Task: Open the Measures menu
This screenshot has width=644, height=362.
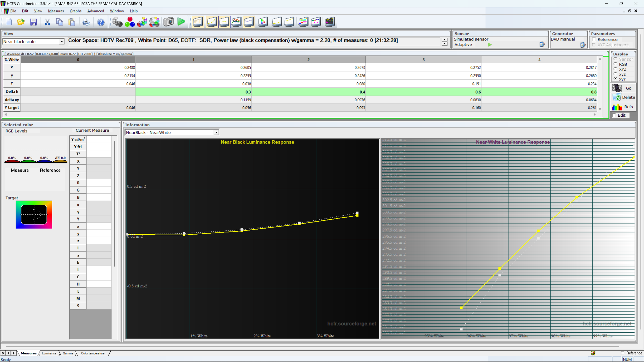Action: (x=56, y=11)
